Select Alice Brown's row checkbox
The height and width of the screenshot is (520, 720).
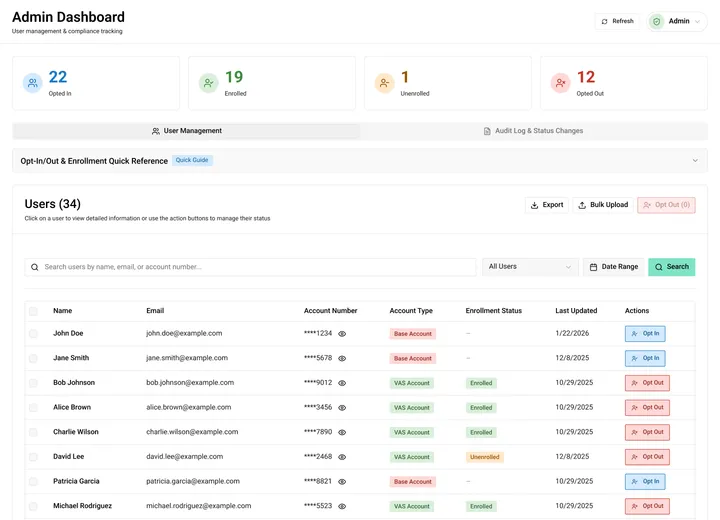coord(33,407)
